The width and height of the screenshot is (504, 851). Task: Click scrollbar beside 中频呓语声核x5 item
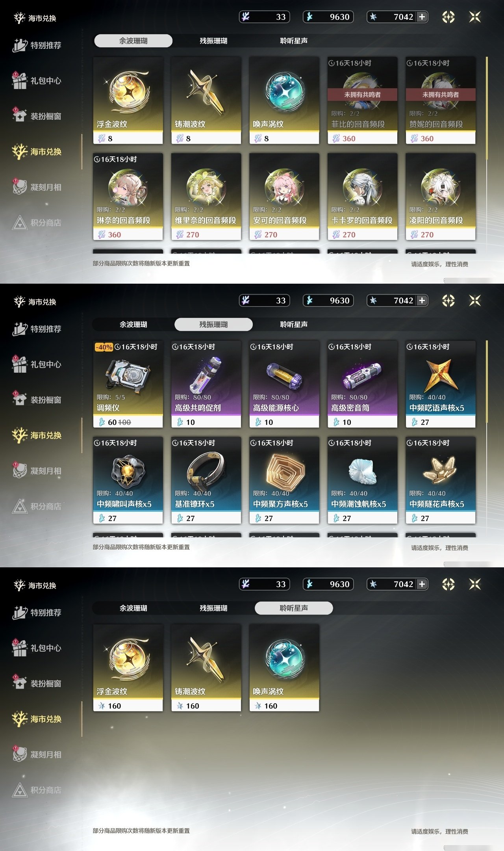click(487, 382)
